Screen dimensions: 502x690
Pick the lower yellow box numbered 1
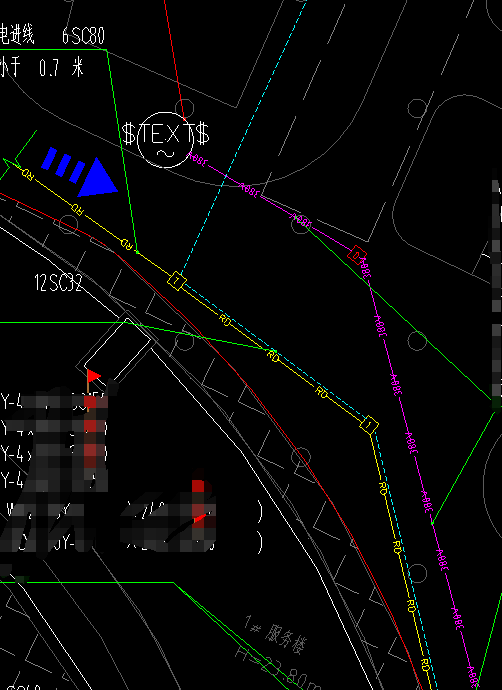click(x=369, y=425)
